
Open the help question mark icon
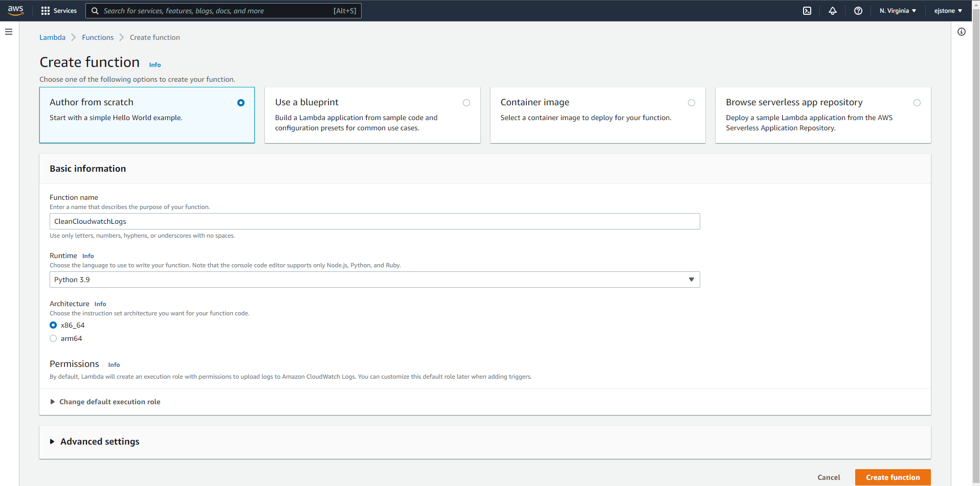(x=858, y=11)
